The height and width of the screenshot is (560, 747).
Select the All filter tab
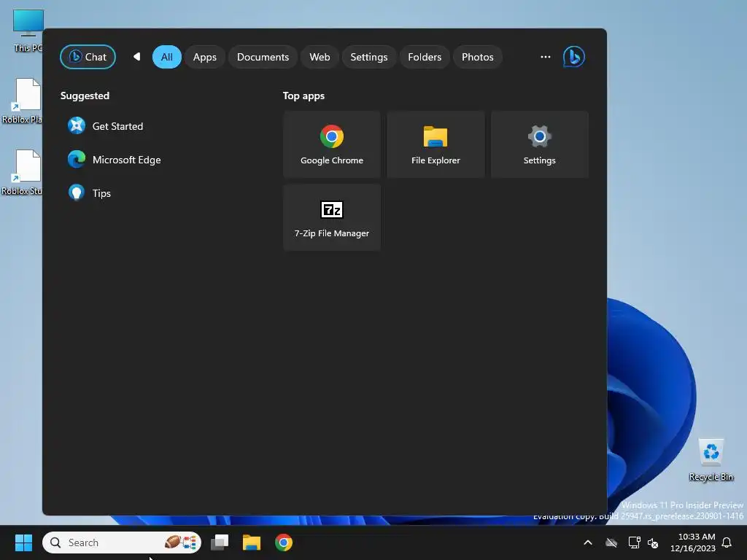pos(167,57)
